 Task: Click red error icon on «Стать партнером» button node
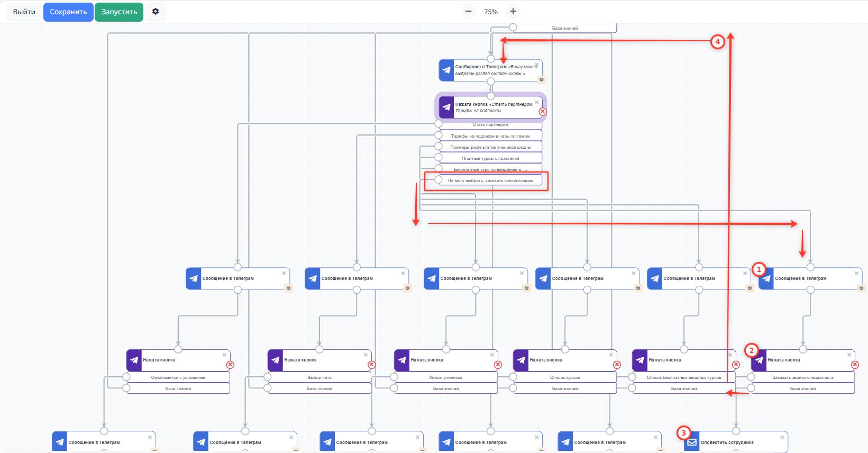point(543,112)
